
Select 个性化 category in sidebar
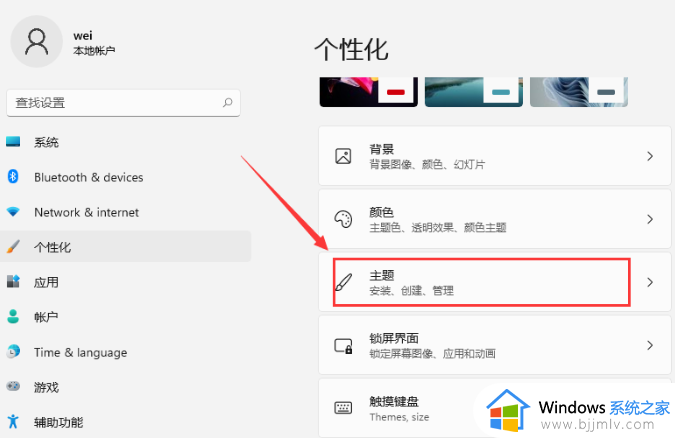[125, 247]
